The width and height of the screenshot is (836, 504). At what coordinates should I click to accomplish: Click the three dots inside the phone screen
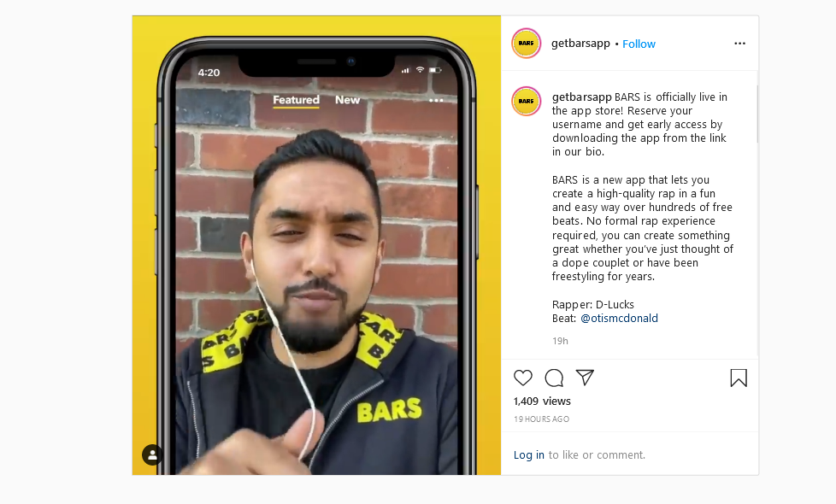(x=436, y=100)
